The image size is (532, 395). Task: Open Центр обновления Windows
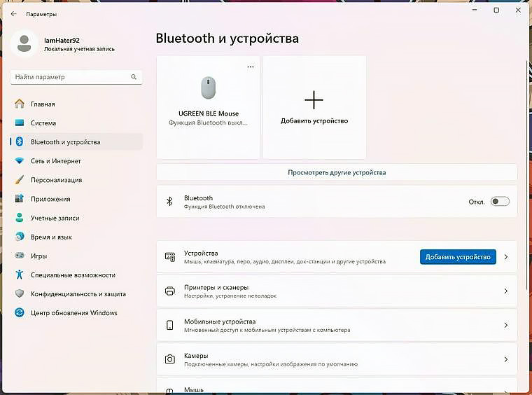[76, 313]
